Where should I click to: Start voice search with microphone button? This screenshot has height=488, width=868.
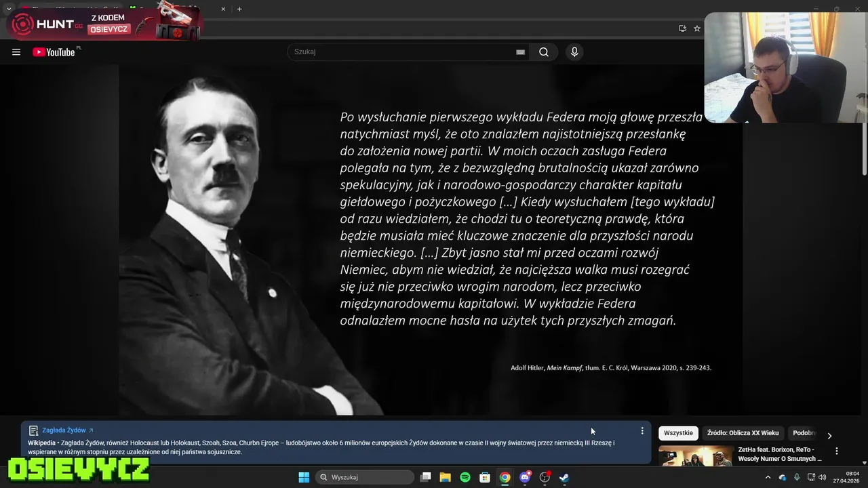tap(574, 52)
